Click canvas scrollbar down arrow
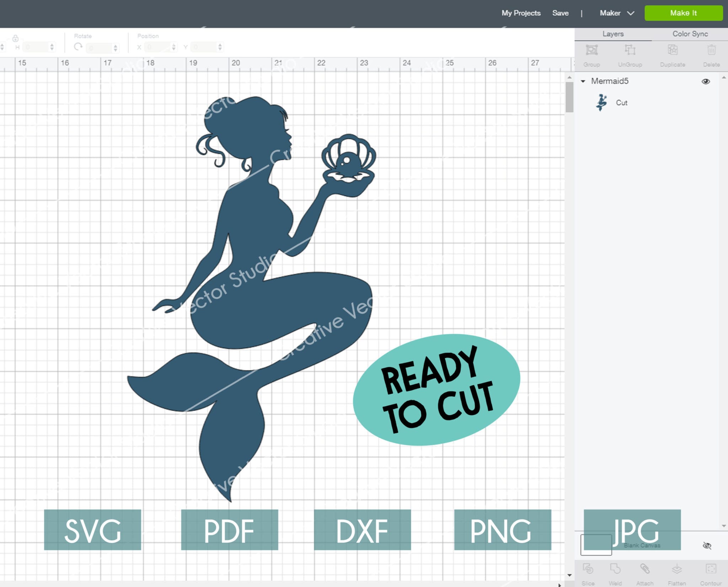Viewport: 728px width, 587px height. click(x=569, y=575)
